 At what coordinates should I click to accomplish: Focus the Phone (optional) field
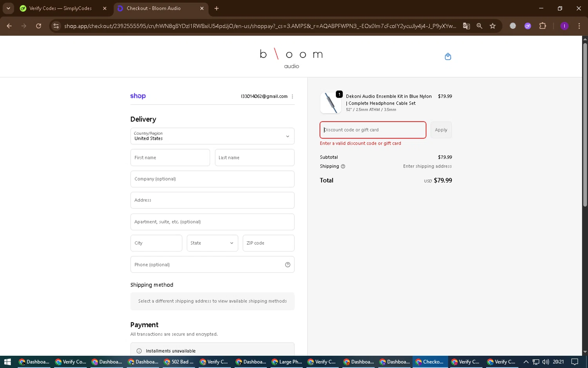[x=212, y=264]
